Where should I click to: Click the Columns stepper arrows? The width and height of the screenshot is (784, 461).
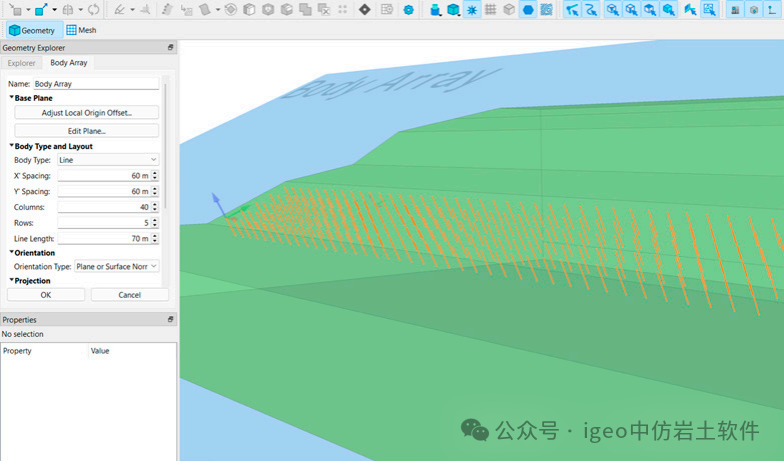tap(155, 207)
